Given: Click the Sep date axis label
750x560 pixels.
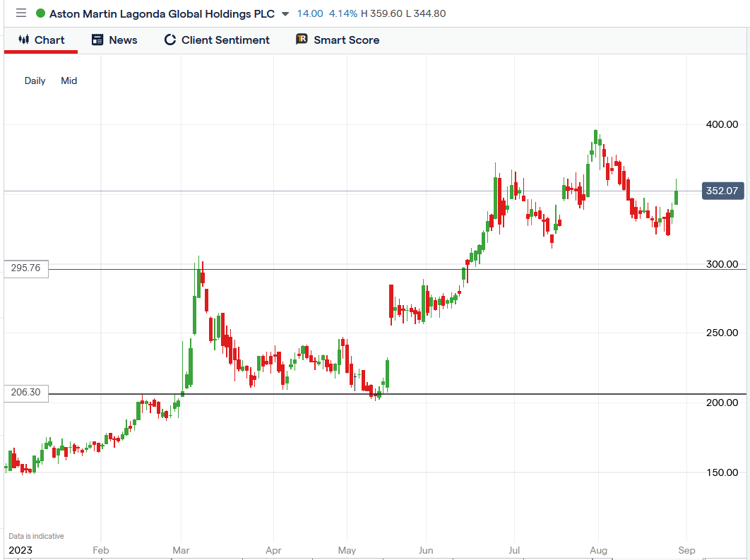Looking at the screenshot, I should pos(686,550).
